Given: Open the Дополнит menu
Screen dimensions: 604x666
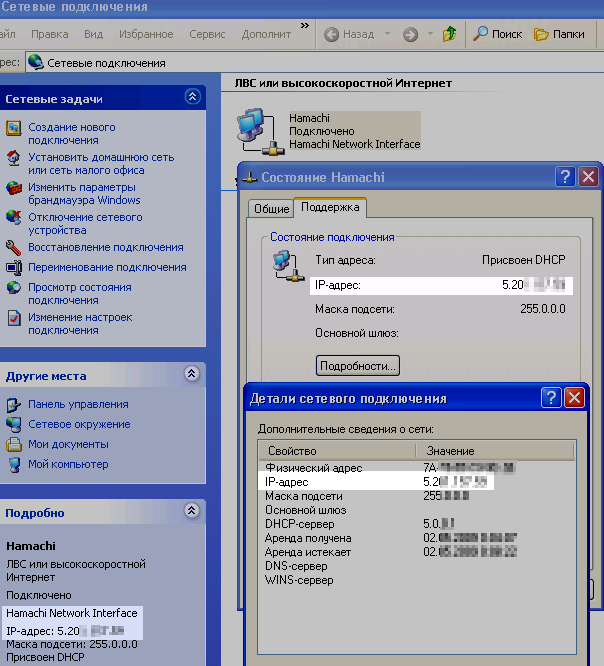Looking at the screenshot, I should 266,34.
